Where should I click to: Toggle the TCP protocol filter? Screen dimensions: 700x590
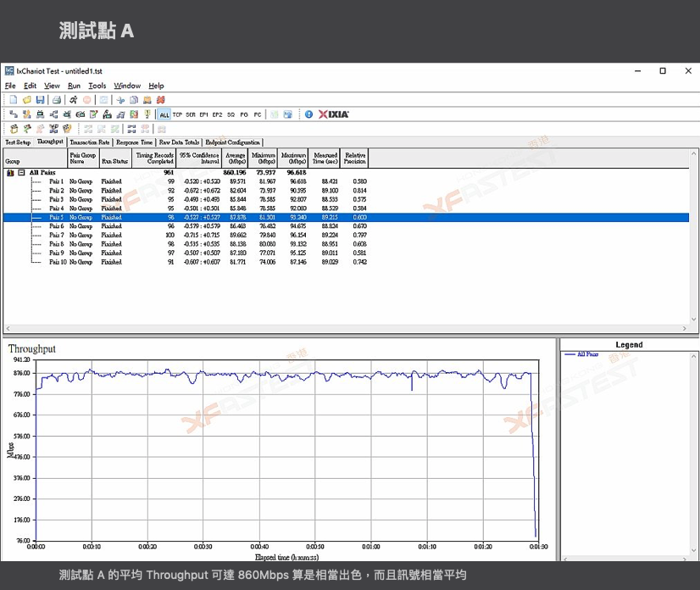(x=178, y=114)
